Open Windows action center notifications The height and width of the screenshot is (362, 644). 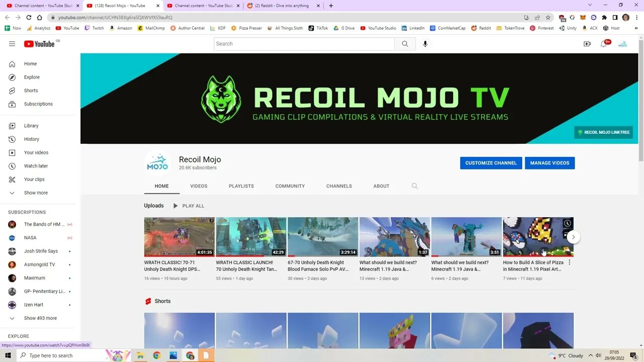pyautogui.click(x=633, y=355)
